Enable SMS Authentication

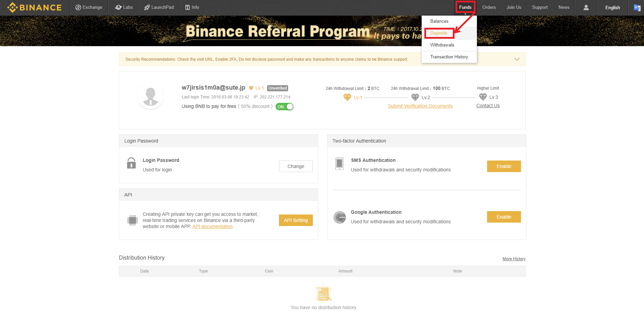[504, 166]
